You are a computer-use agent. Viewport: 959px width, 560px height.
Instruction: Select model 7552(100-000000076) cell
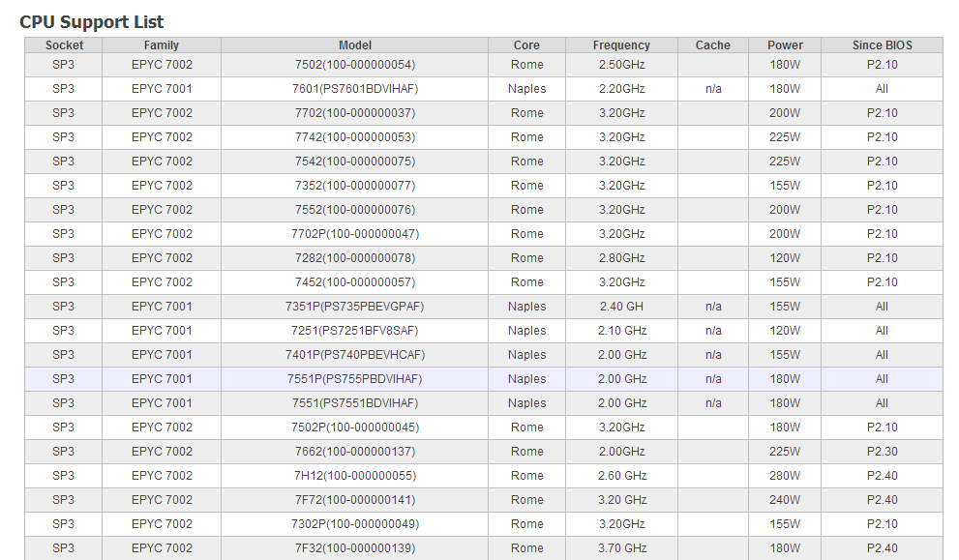point(355,210)
